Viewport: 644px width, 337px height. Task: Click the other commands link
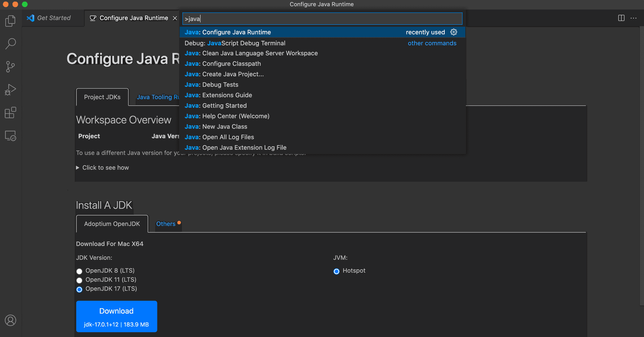(x=432, y=43)
